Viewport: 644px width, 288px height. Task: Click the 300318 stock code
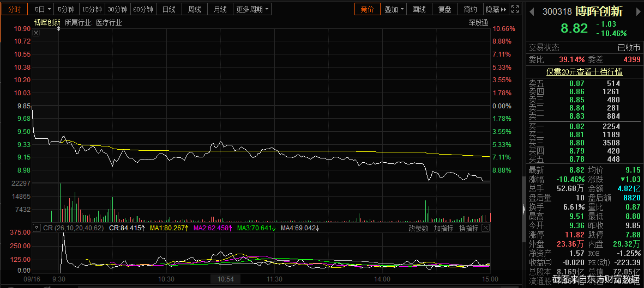coord(557,11)
